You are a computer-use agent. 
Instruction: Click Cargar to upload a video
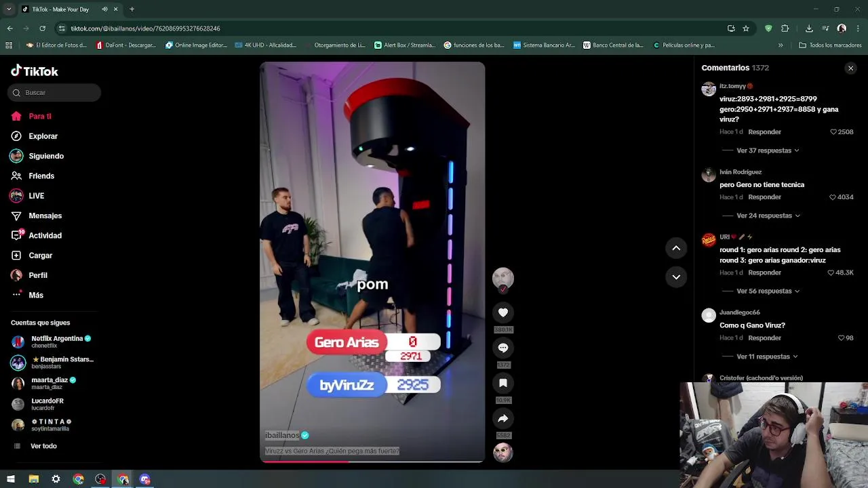pos(32,256)
